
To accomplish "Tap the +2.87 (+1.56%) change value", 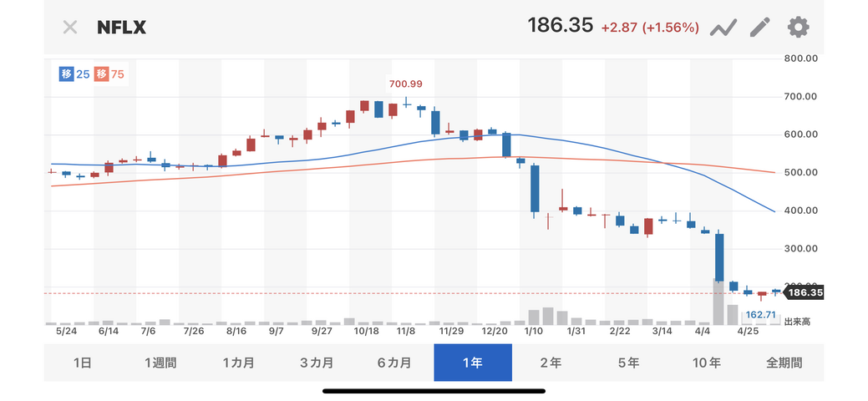I will tap(651, 27).
